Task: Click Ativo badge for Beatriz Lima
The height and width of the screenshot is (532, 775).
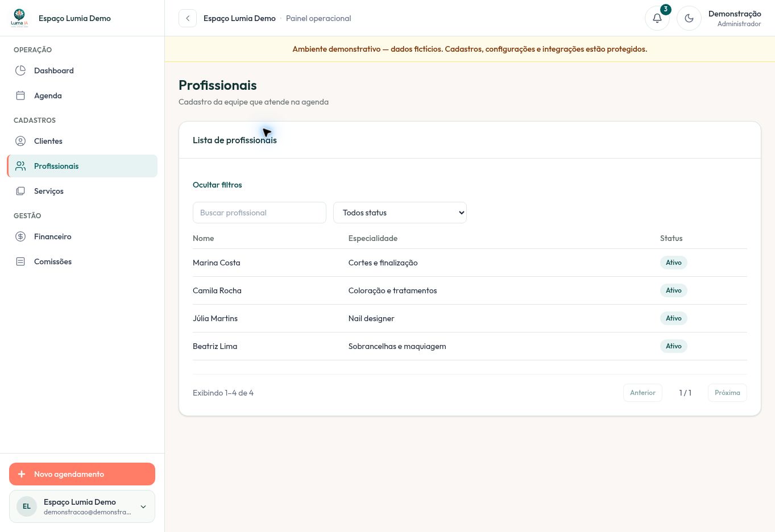Action: (674, 346)
